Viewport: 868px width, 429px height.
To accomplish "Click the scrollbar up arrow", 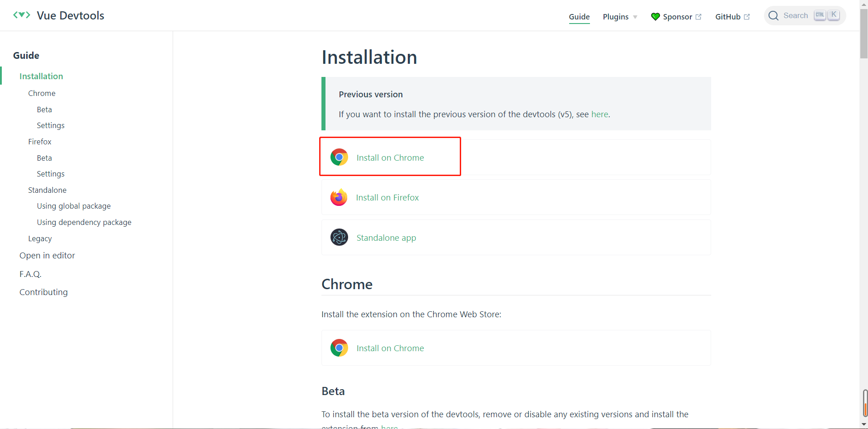I will [x=863, y=4].
